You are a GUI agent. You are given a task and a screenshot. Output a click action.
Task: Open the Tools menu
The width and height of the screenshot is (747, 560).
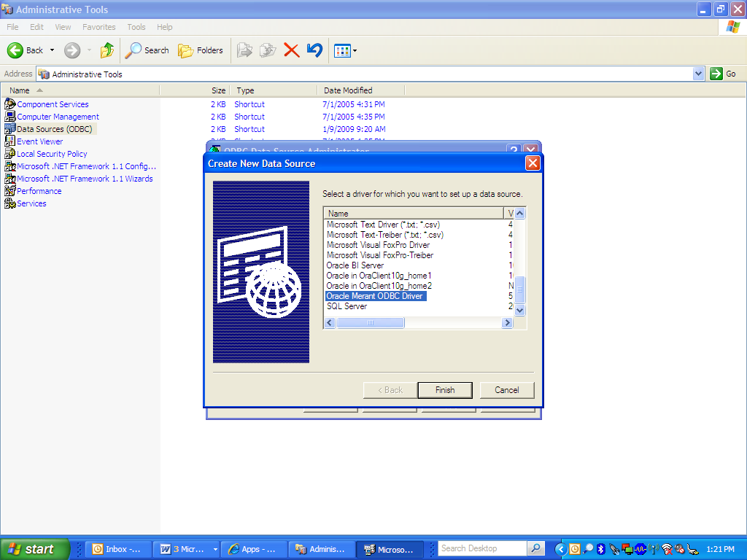(x=136, y=27)
